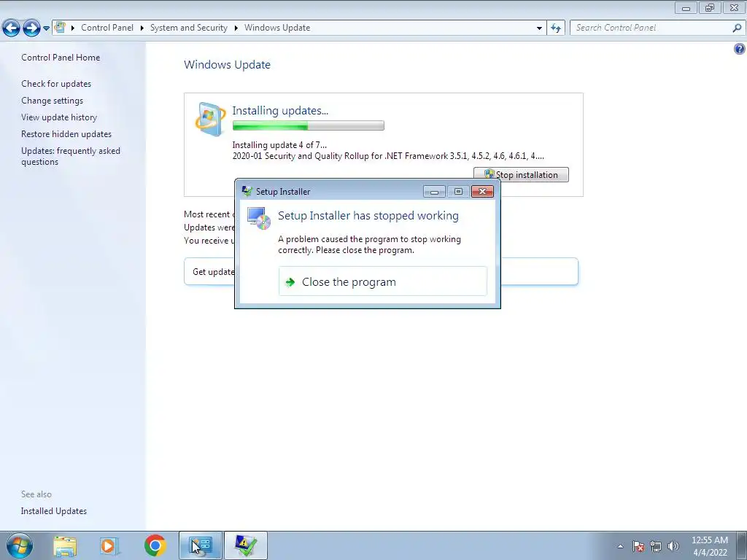Viewport: 747px width, 560px height.
Task: Restore down the Control Panel window
Action: [710, 7]
